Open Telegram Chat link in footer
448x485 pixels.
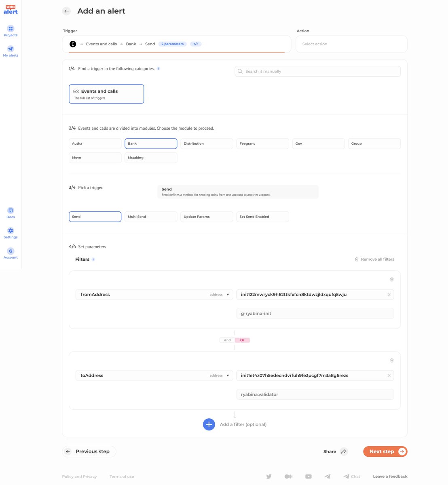coord(352,477)
